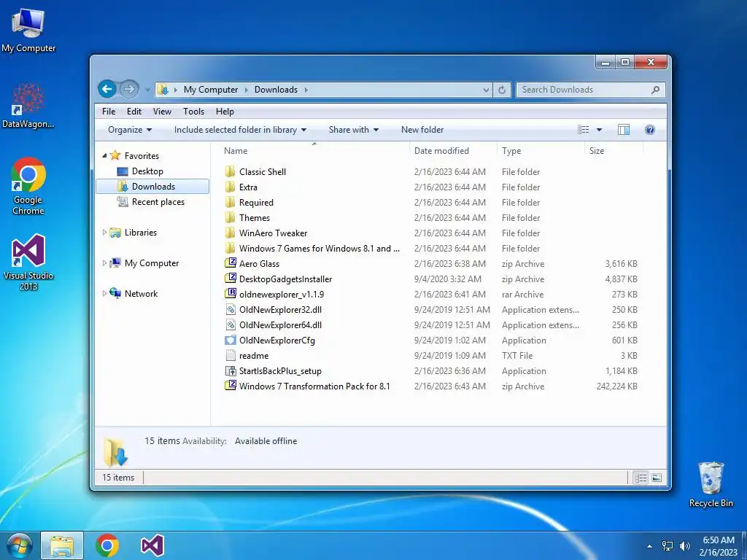The image size is (747, 560).
Task: Switch to large icons view in status bar
Action: pyautogui.click(x=657, y=478)
